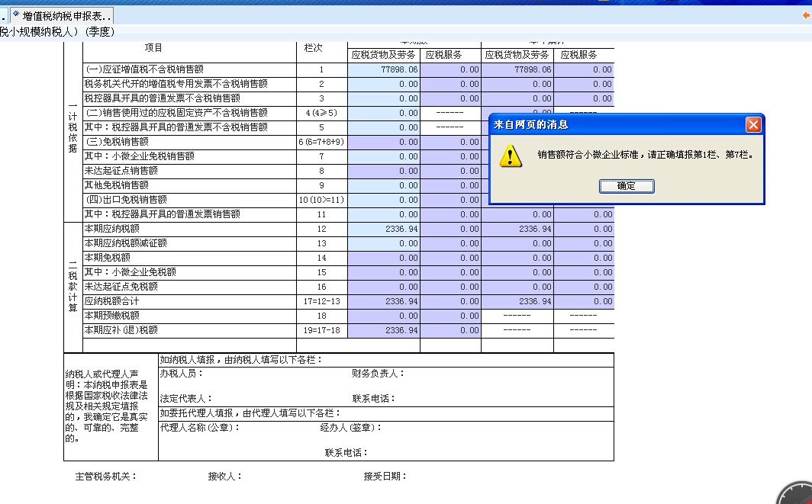Click the diamond icon on the 增值税纳税申报表 tab
Viewport: 812px width, 504px height.
[16, 14]
